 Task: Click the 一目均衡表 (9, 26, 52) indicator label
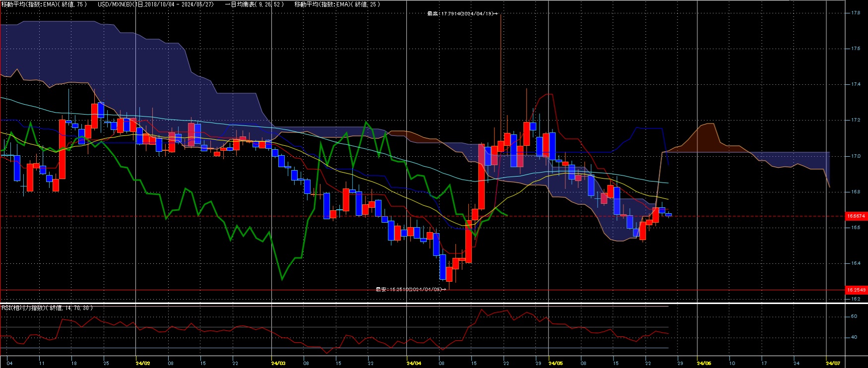[254, 4]
